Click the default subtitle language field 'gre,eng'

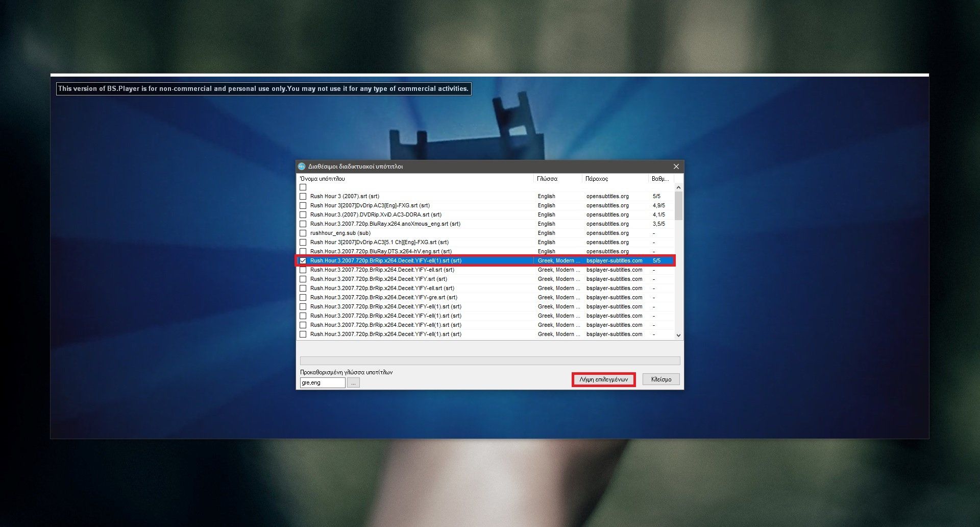pos(323,382)
